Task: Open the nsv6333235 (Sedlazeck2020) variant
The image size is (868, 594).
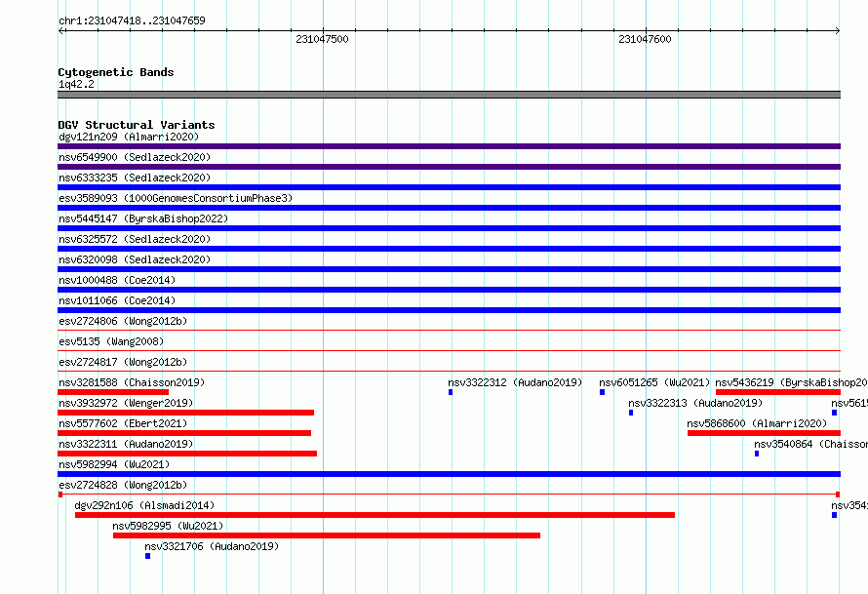Action: (x=135, y=178)
